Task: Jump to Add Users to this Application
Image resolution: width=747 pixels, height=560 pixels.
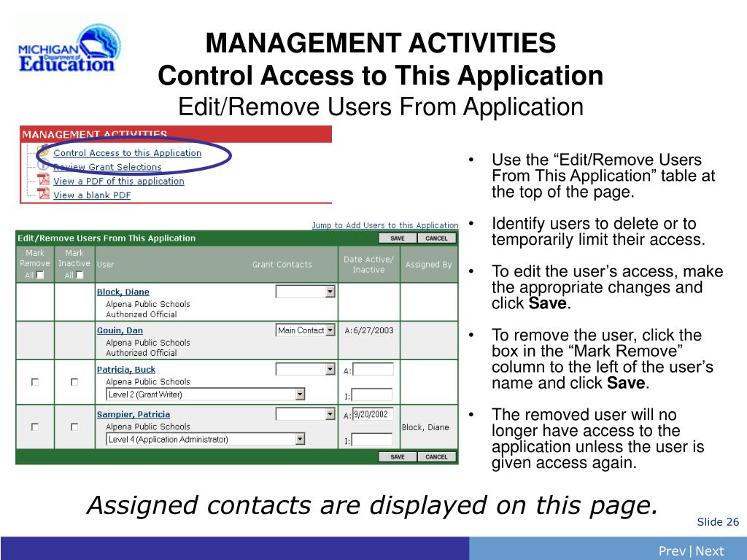Action: click(x=385, y=225)
